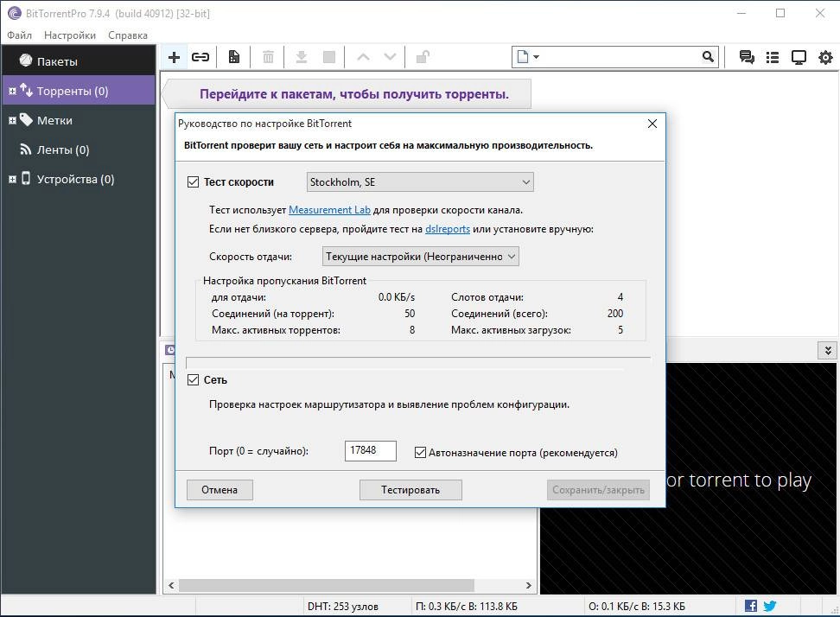Expand the Торренты tree node
Image resolution: width=840 pixels, height=617 pixels.
pos(12,91)
